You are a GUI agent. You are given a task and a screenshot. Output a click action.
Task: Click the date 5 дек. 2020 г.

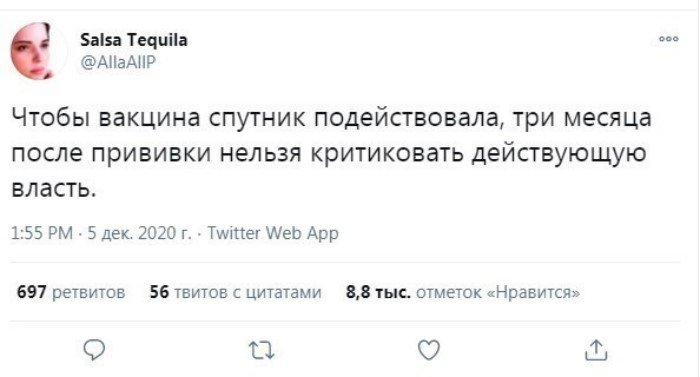point(139,233)
